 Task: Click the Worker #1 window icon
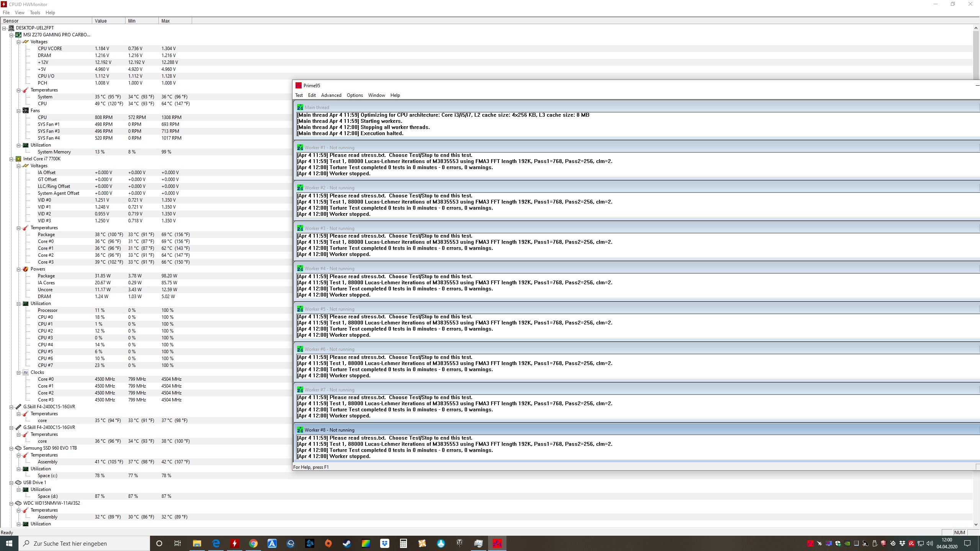pyautogui.click(x=300, y=148)
